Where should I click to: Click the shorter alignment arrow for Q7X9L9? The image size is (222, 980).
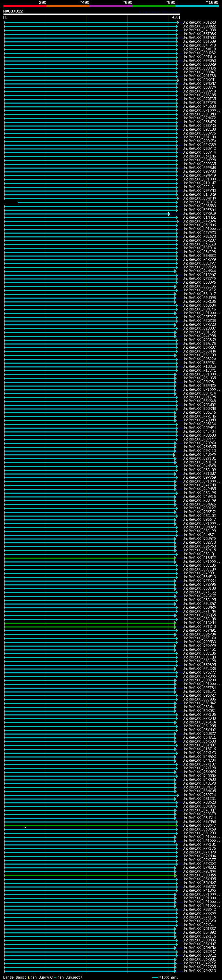click(x=87, y=214)
